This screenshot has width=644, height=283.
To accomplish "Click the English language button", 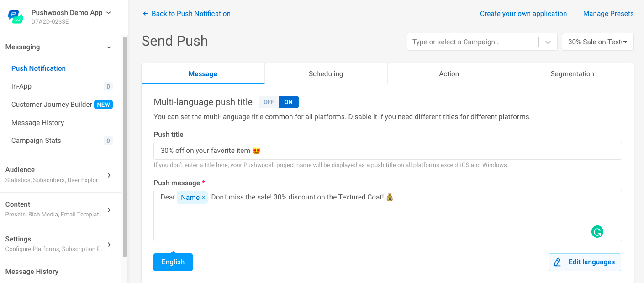I will (173, 262).
